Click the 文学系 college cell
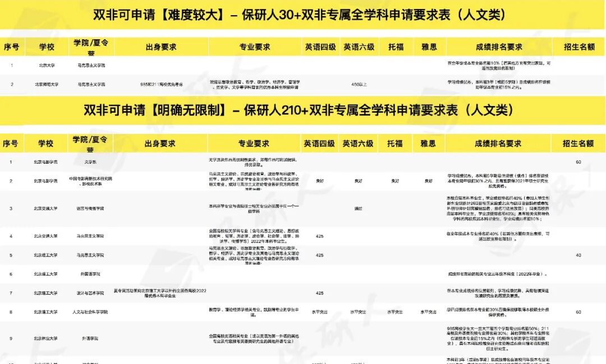Image resolution: width=606 pixels, height=364 pixels. [90, 162]
